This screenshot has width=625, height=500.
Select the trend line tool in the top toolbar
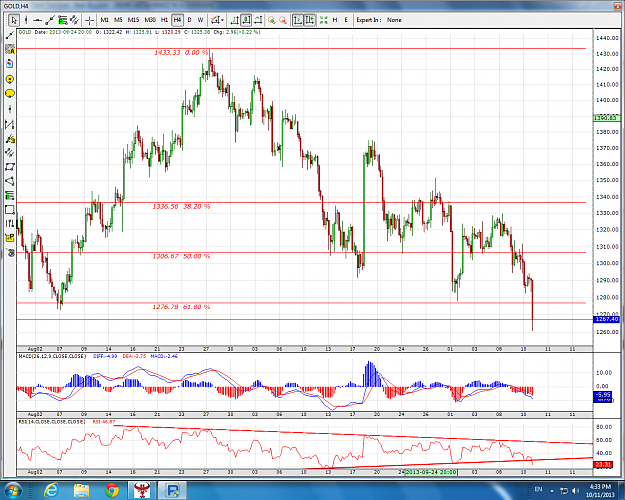(x=50, y=20)
